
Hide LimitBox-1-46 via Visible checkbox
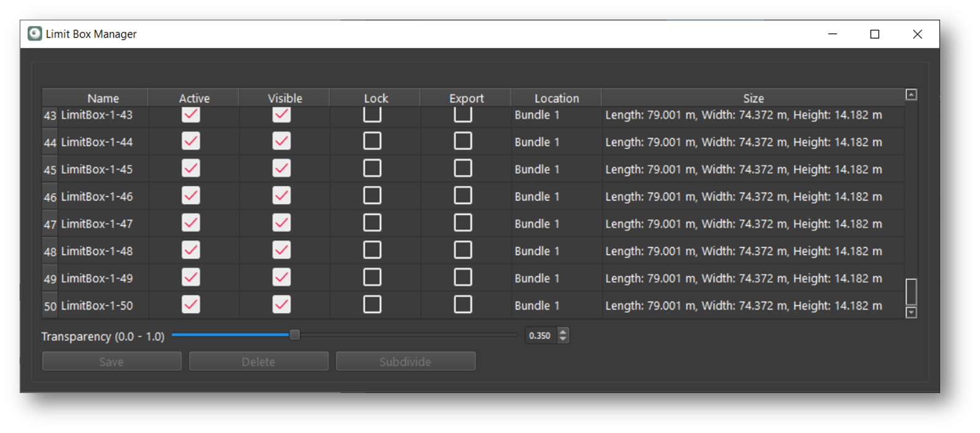click(x=282, y=196)
